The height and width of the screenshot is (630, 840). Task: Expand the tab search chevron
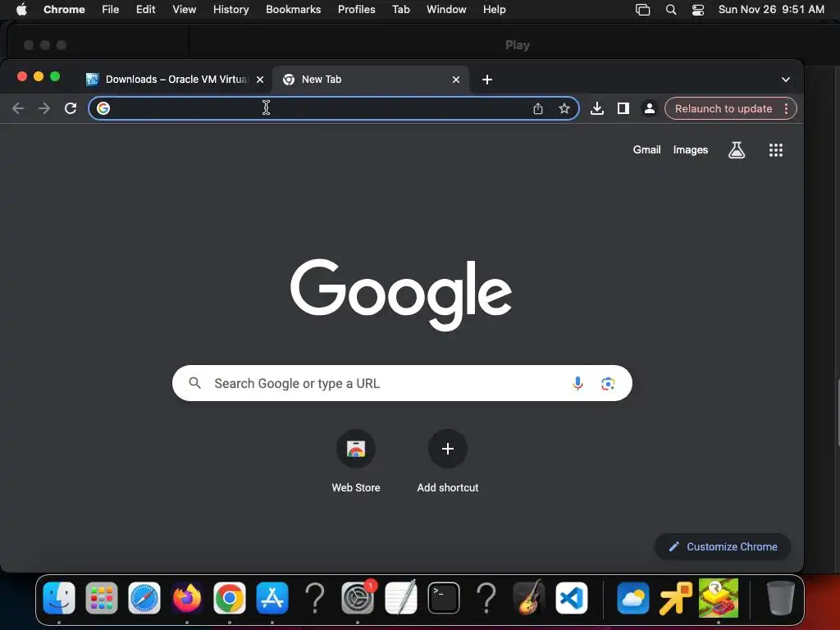tap(785, 80)
